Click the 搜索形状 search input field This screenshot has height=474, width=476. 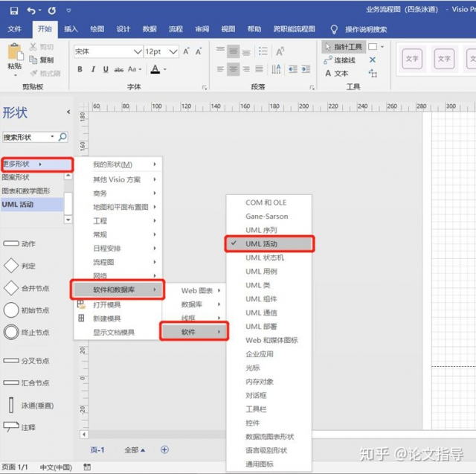pyautogui.click(x=28, y=137)
